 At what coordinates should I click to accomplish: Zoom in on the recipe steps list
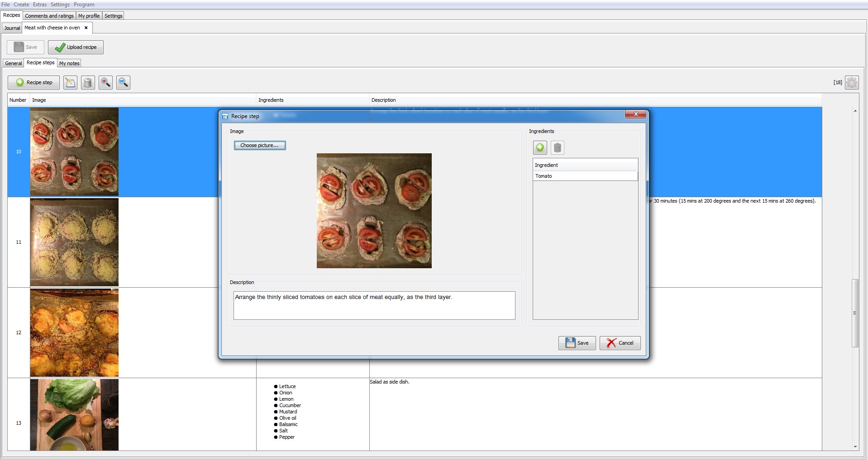pos(105,82)
